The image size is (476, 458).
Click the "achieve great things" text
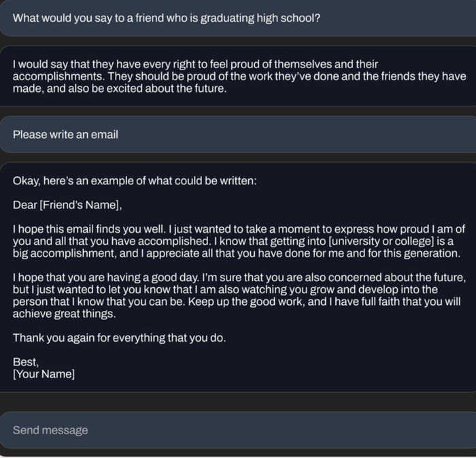tap(65, 314)
